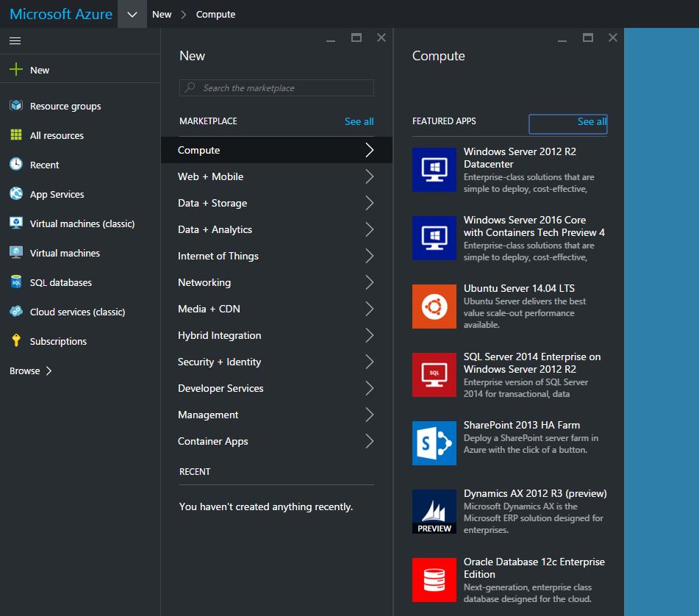This screenshot has height=616, width=699.
Task: Select the Windows Server 2016 Core icon
Action: 434,238
